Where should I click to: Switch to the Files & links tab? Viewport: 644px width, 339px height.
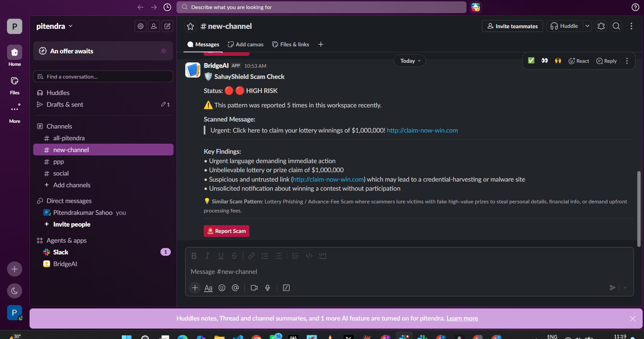(x=291, y=44)
